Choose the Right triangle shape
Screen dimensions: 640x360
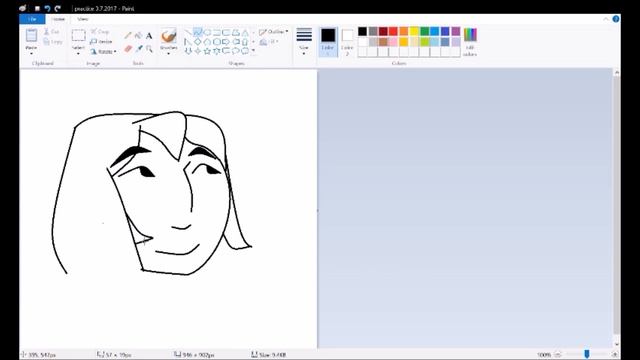tap(188, 42)
